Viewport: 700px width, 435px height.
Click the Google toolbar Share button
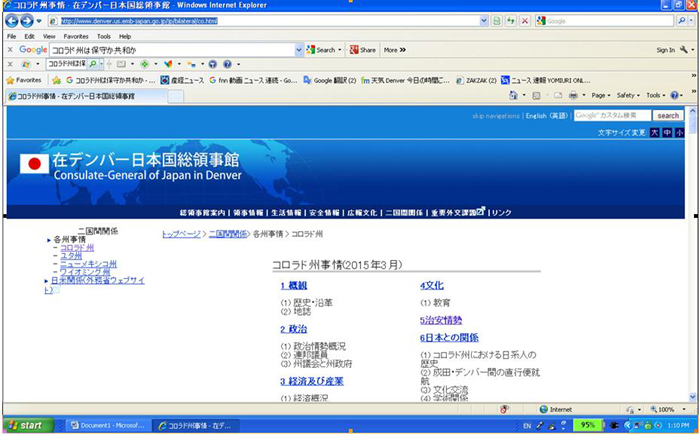click(363, 49)
